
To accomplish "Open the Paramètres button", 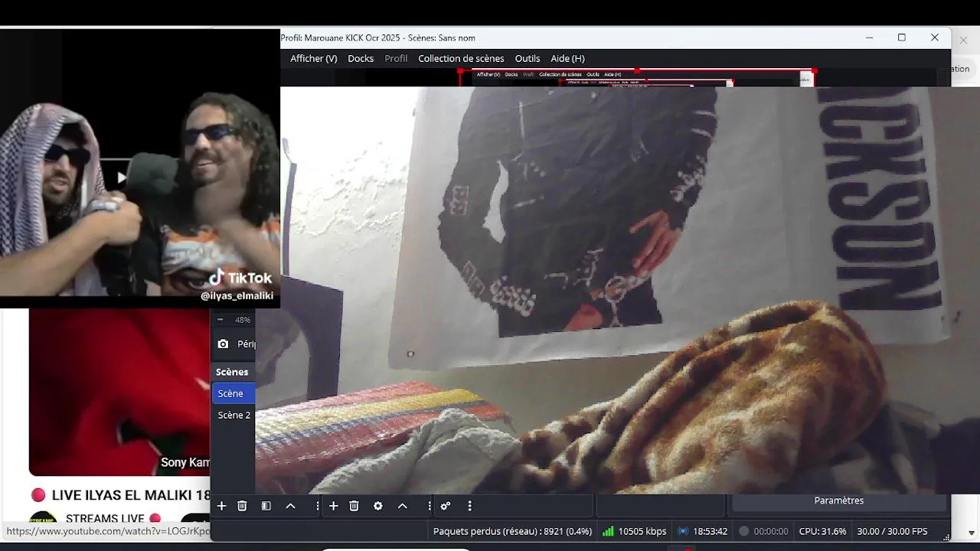I will click(x=838, y=500).
